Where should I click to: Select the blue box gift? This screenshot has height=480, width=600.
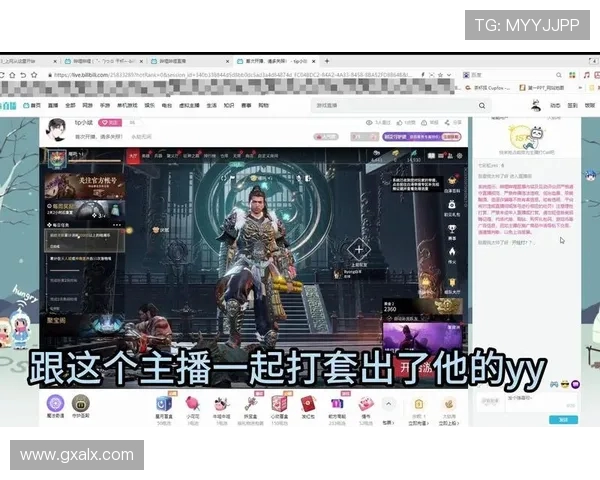(x=164, y=403)
